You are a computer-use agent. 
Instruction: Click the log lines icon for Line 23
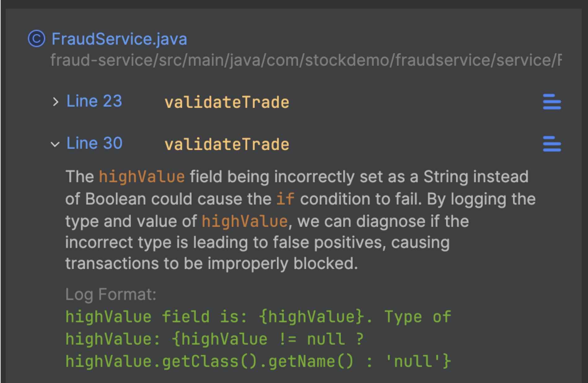[x=552, y=102]
